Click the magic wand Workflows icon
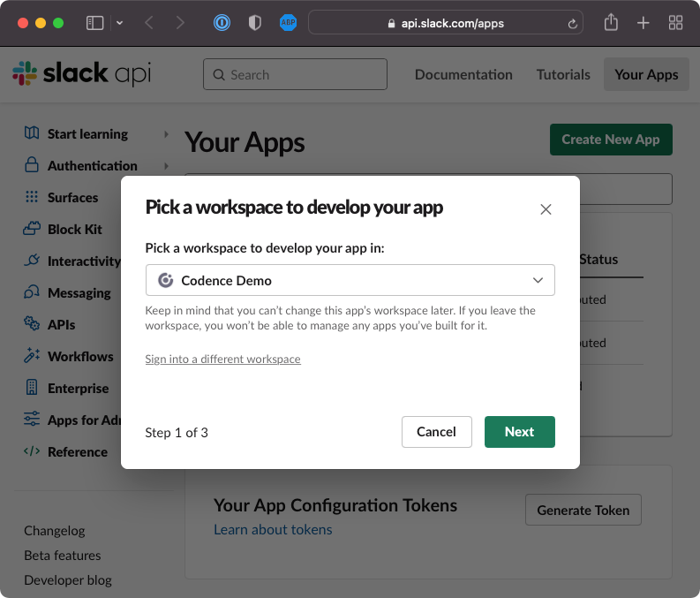 [x=31, y=355]
